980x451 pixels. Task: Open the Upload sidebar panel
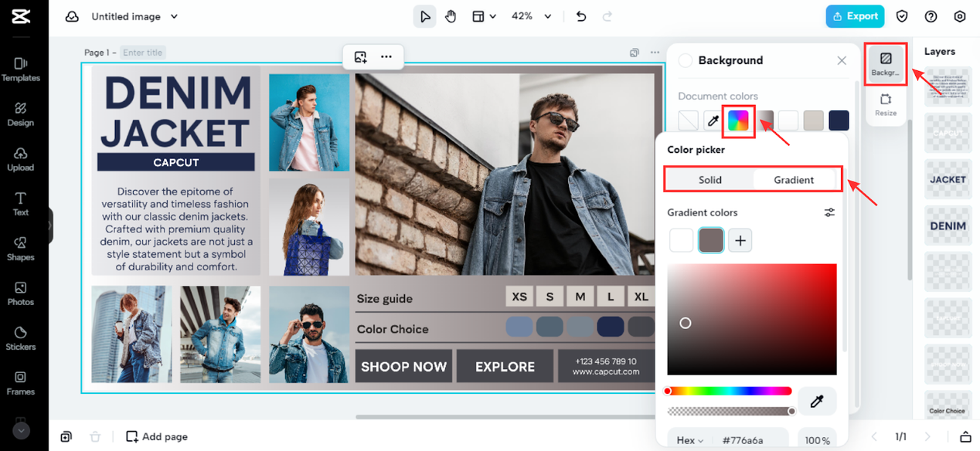21,158
